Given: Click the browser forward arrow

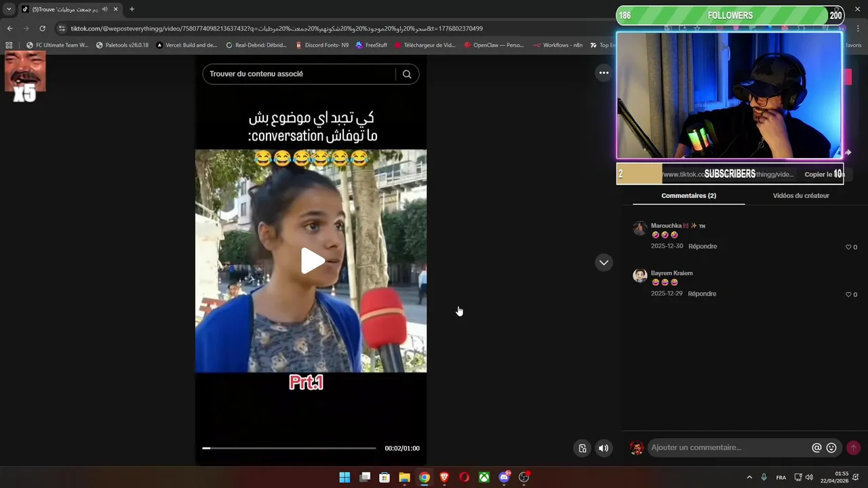Looking at the screenshot, I should pyautogui.click(x=26, y=28).
